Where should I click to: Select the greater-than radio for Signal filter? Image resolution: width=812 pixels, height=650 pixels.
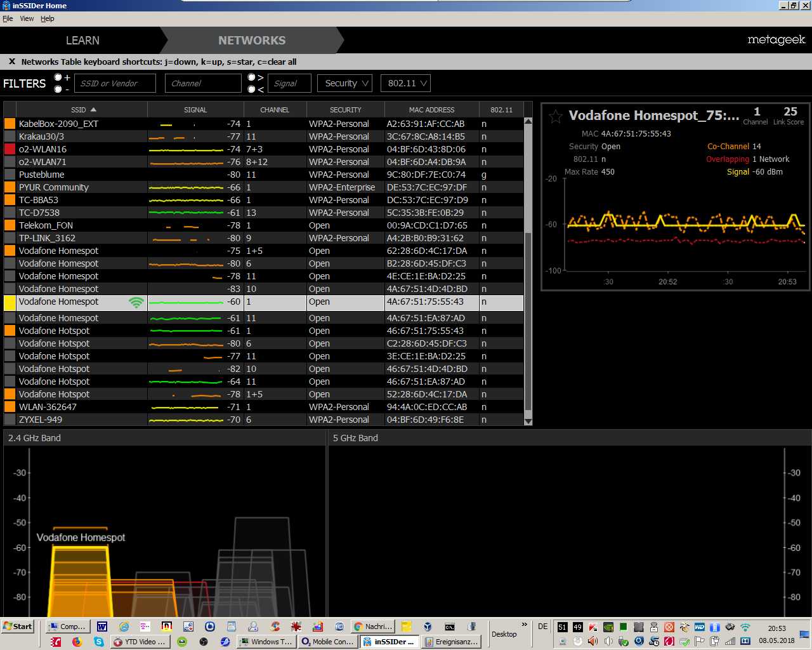[x=251, y=77]
